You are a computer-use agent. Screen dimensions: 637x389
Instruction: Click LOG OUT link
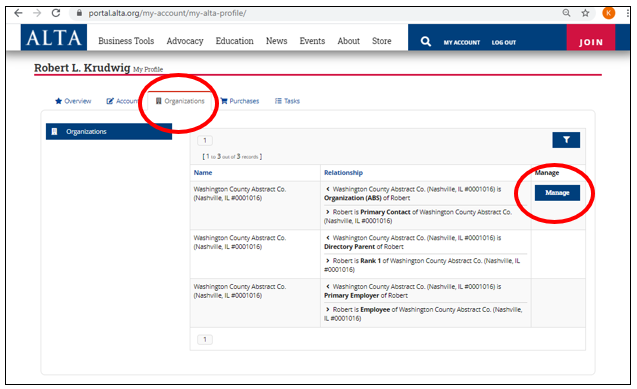504,42
